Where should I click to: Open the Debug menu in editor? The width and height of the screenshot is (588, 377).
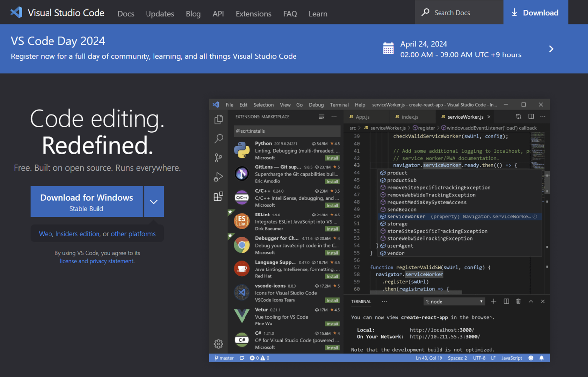pos(316,105)
